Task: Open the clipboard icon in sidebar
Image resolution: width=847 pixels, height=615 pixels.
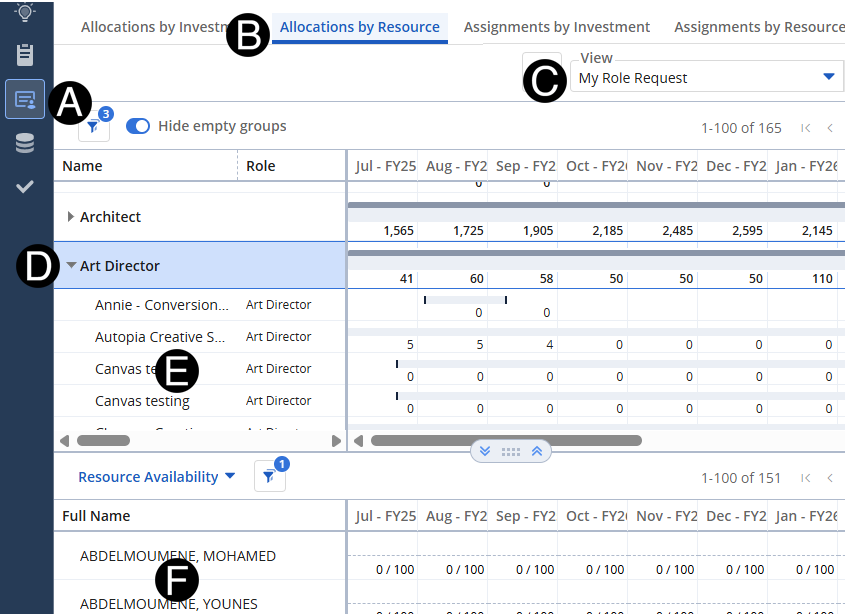Action: (x=25, y=54)
